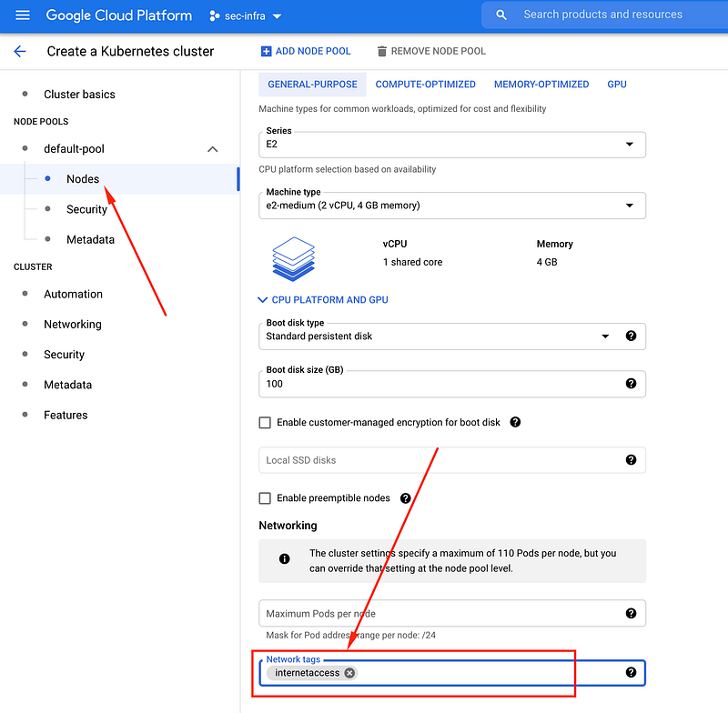The image size is (728, 713).
Task: Click the Remove Node Pool trash icon
Action: tap(381, 52)
